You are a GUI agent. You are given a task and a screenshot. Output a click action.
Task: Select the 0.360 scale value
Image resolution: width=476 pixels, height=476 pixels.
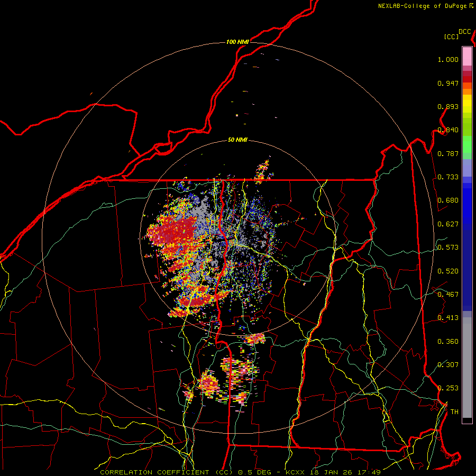448,342
